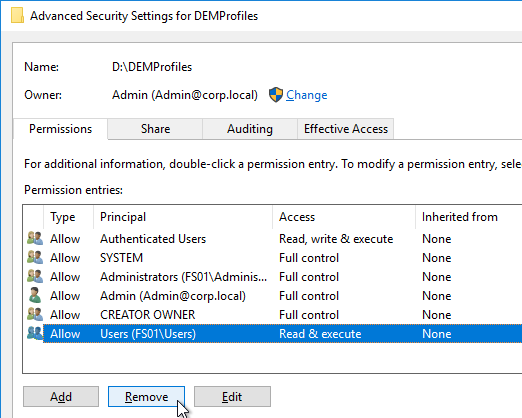Select the Admin single-user icon
This screenshot has height=418, width=522.
(x=35, y=296)
